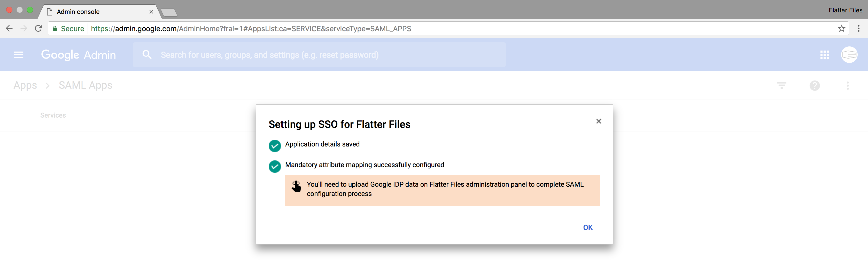
Task: Open the hamburger main menu
Action: [19, 54]
